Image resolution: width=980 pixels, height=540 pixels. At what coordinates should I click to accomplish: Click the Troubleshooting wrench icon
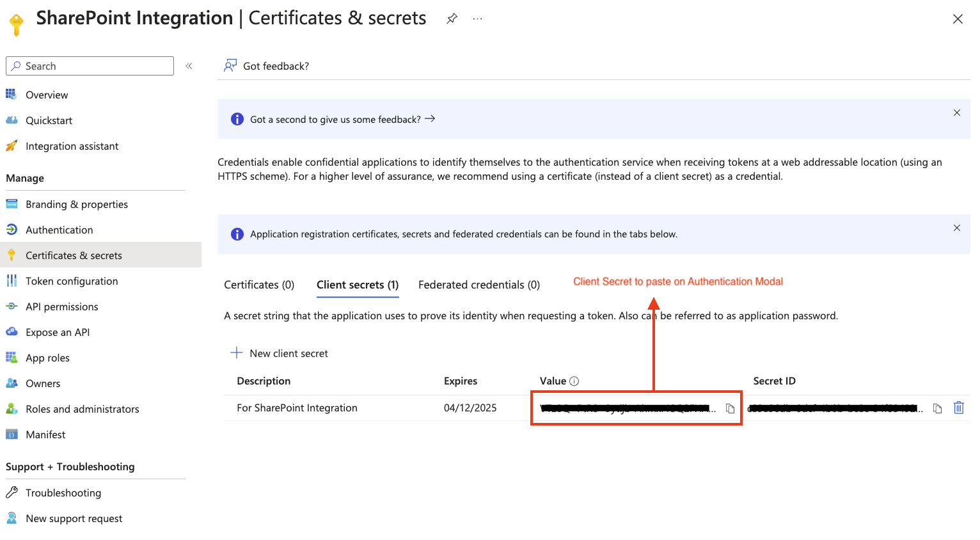[12, 492]
